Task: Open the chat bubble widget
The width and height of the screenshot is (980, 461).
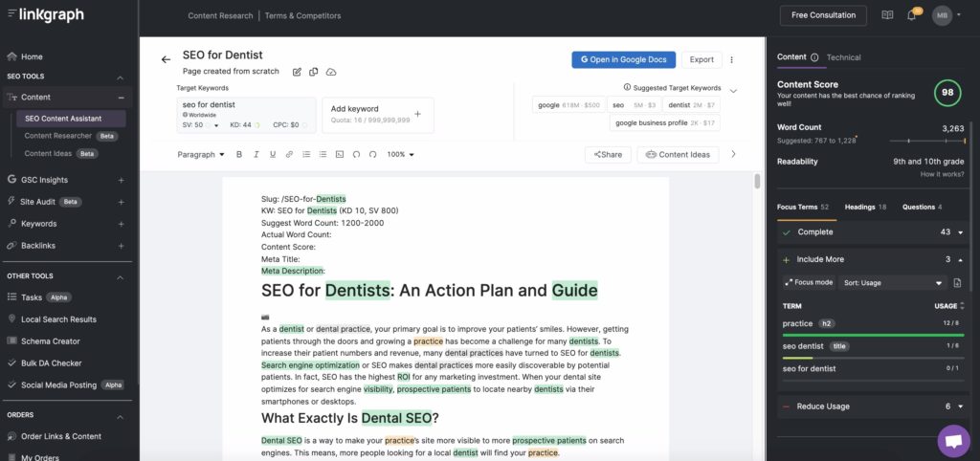Action: [x=953, y=441]
